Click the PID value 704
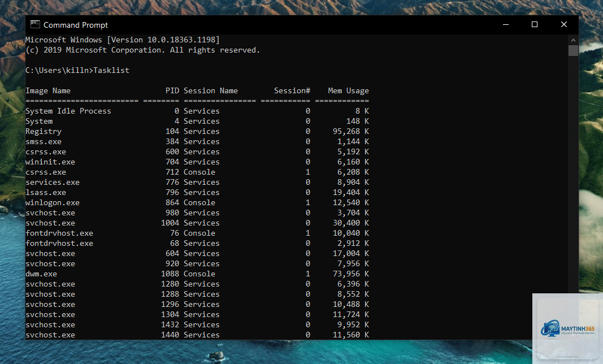The width and height of the screenshot is (603, 364). coord(172,162)
